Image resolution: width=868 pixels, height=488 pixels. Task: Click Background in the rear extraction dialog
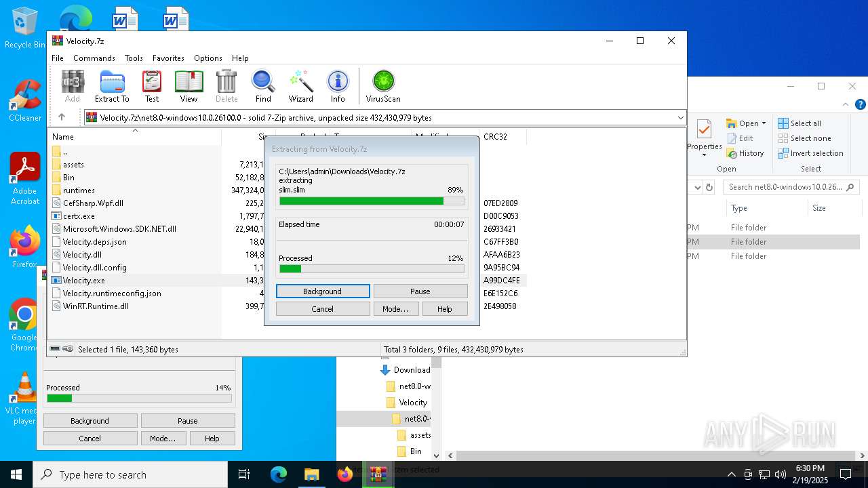pyautogui.click(x=90, y=421)
